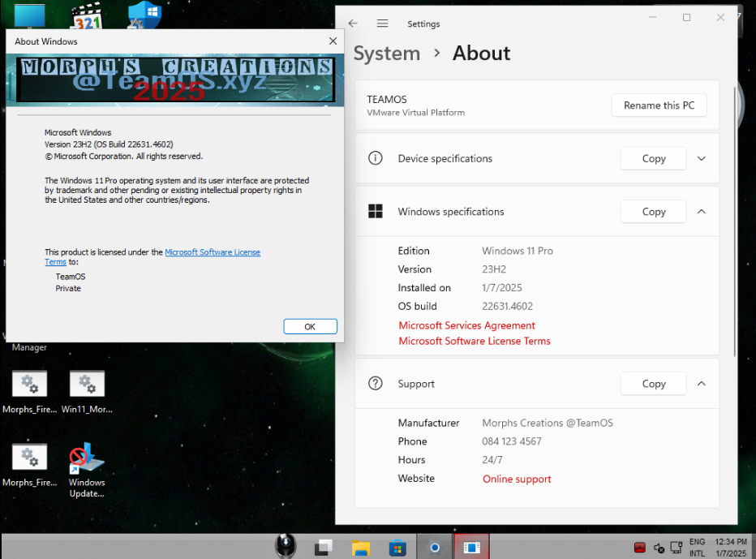Select the OS build value 22631.4602
The image size is (756, 559).
pos(507,306)
